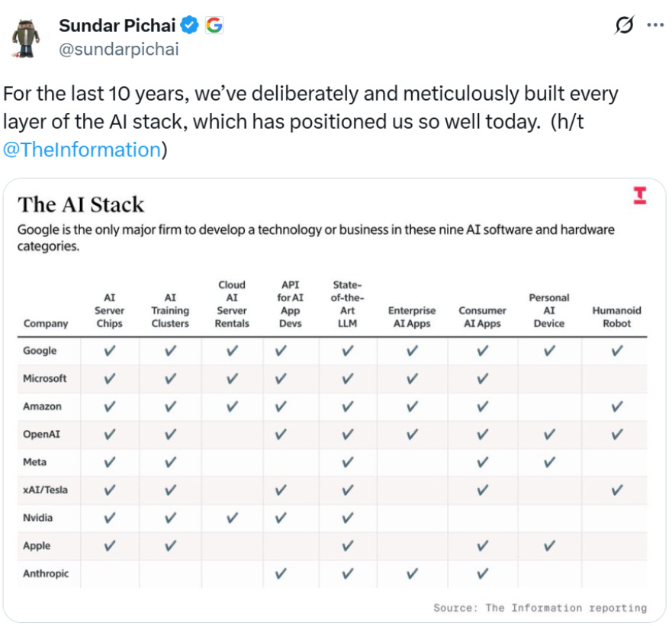Click Nvidia's Cloud AI Server Rentals checkmark
The height and width of the screenshot is (626, 672).
[232, 518]
